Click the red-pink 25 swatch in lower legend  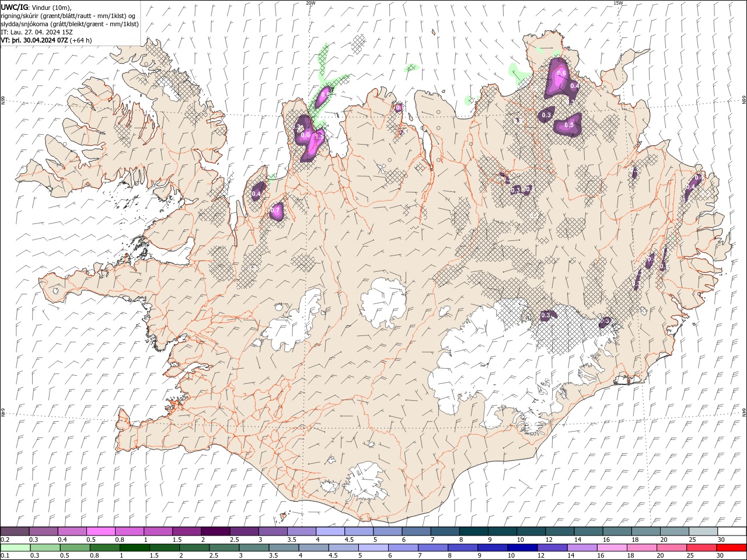click(x=701, y=548)
